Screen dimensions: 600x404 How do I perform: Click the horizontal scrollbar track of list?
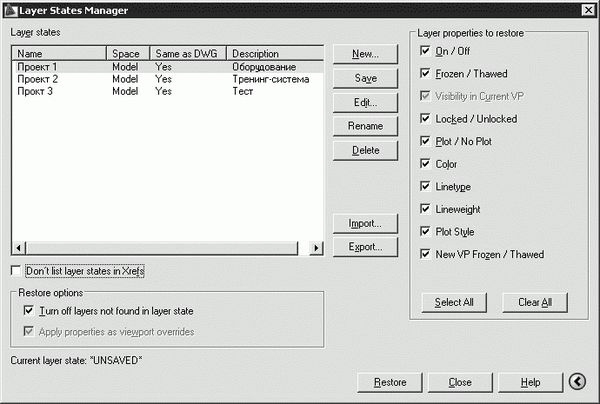(303, 248)
